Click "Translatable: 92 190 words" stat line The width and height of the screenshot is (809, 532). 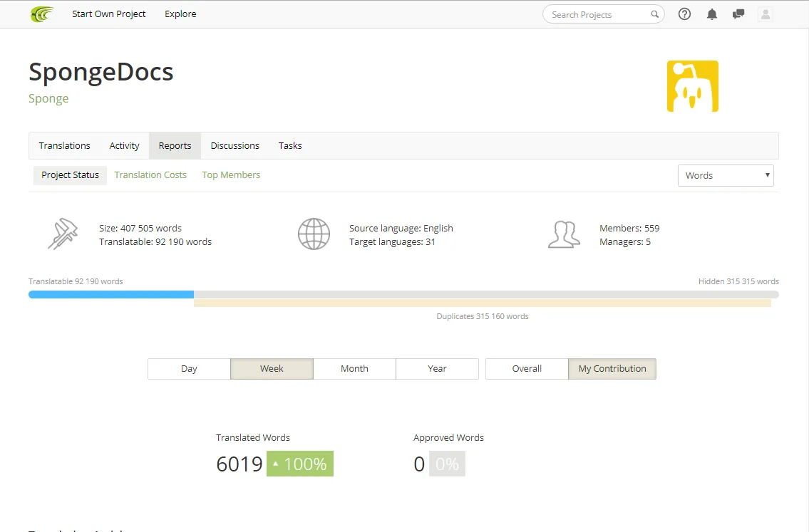[x=155, y=241]
